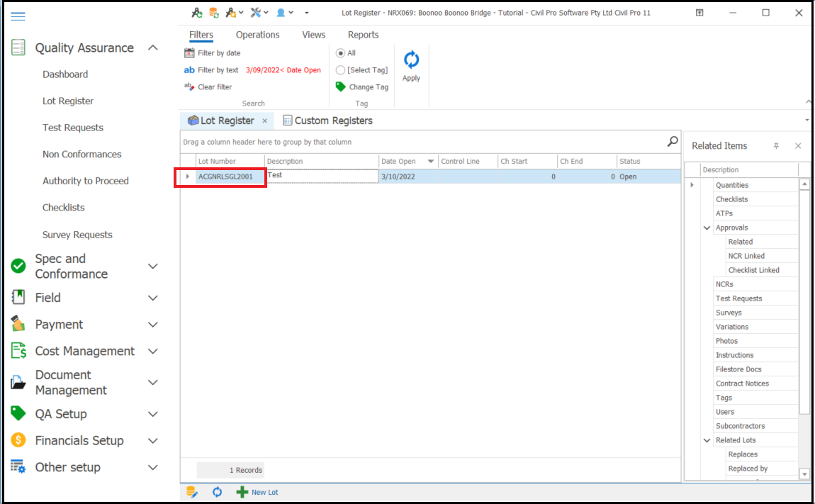Viewport: 815px width, 504px height.
Task: Click the Clear filter icon
Action: (x=189, y=87)
